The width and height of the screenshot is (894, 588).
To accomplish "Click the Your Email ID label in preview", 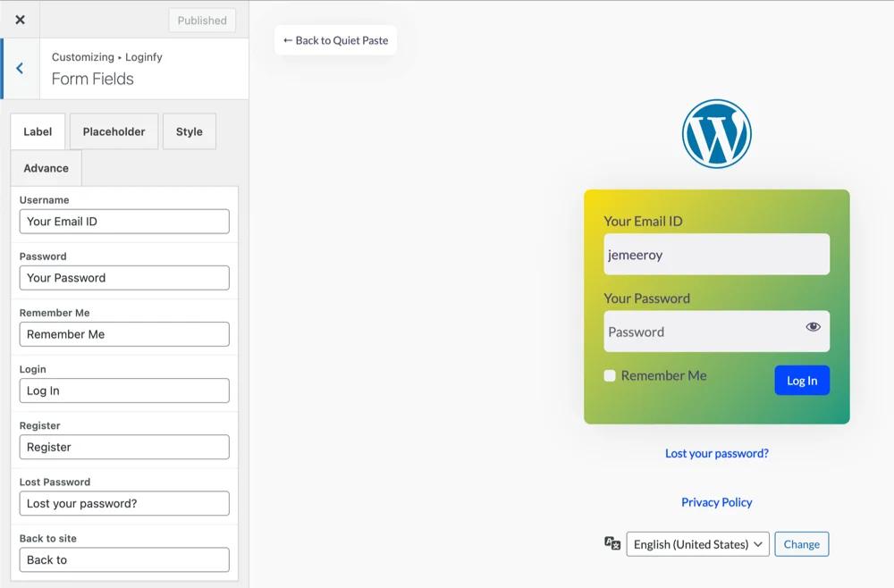I will [x=643, y=221].
